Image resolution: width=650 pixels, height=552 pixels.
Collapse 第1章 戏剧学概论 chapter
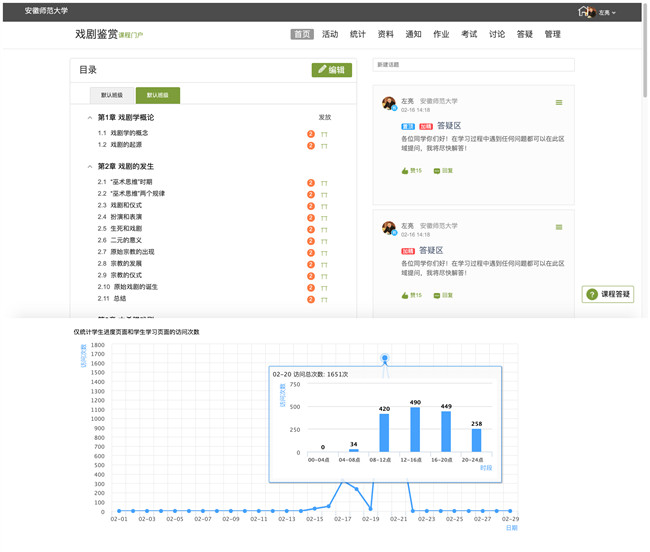point(89,118)
